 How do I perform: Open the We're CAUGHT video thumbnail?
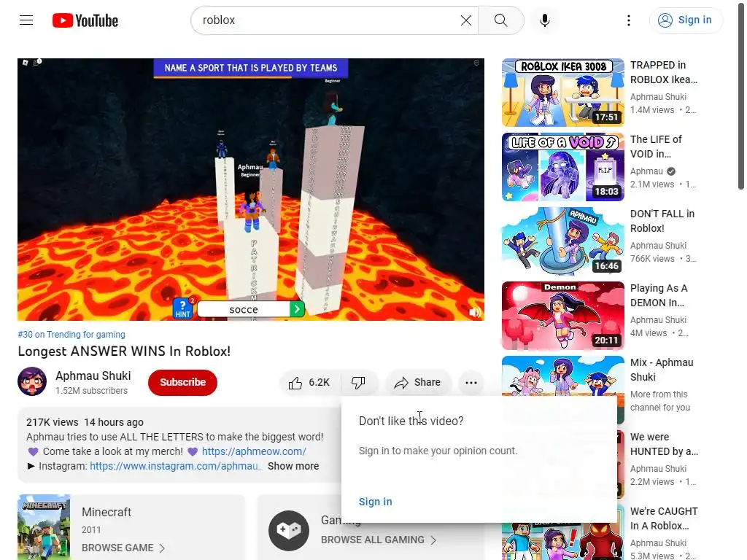562,542
